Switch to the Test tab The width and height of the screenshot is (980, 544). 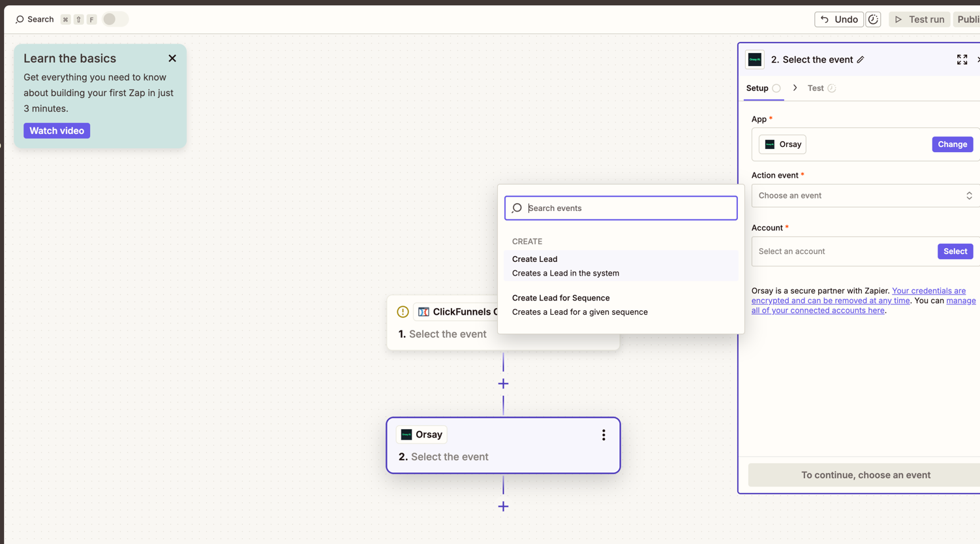tap(821, 88)
